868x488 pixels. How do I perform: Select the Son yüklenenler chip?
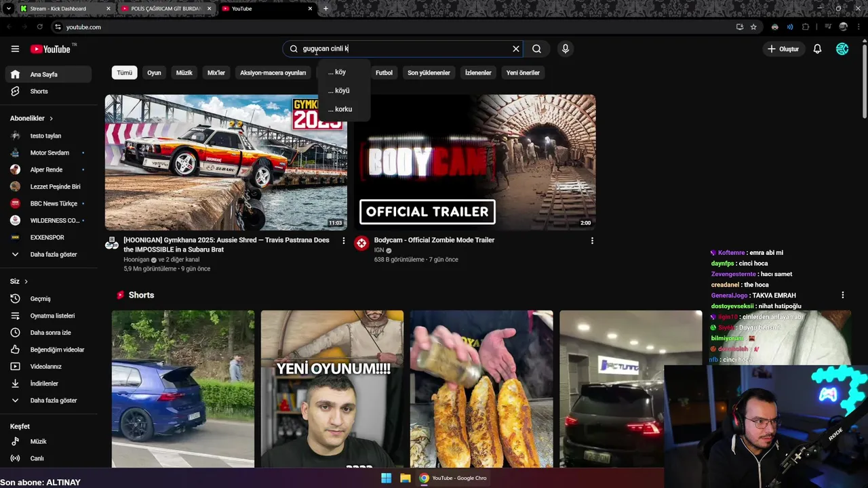click(x=429, y=73)
